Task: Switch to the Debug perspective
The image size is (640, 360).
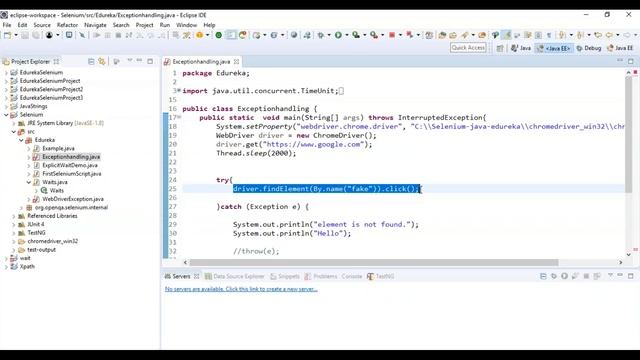Action: click(589, 48)
